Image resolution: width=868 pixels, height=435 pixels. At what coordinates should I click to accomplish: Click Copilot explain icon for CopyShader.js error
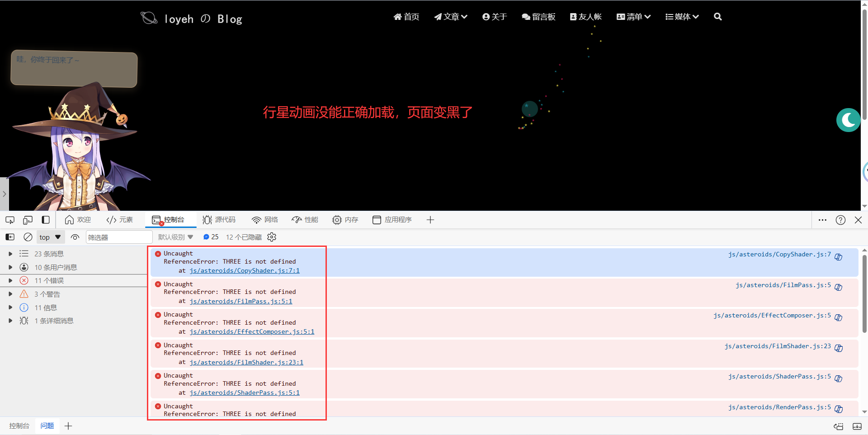(x=839, y=257)
